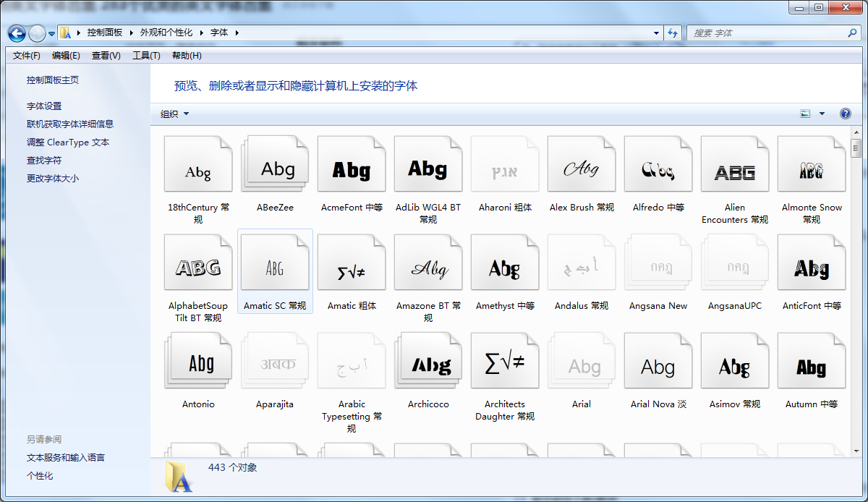Viewport: 868px width, 502px height.
Task: Open 更改字体大小 link
Action: pyautogui.click(x=53, y=179)
